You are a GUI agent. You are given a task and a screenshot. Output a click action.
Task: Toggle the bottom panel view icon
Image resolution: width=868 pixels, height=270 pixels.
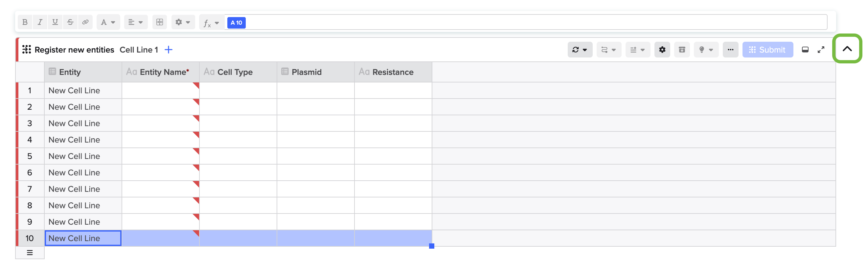click(805, 50)
